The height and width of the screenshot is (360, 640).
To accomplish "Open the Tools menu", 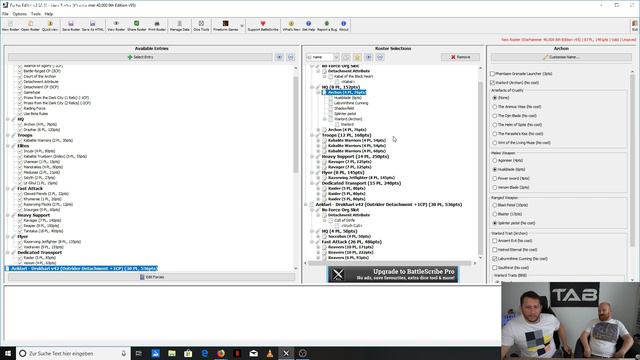I will [36, 14].
